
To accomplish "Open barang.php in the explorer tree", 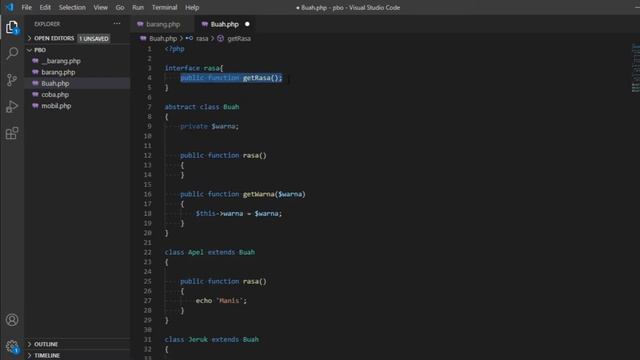I will (58, 72).
